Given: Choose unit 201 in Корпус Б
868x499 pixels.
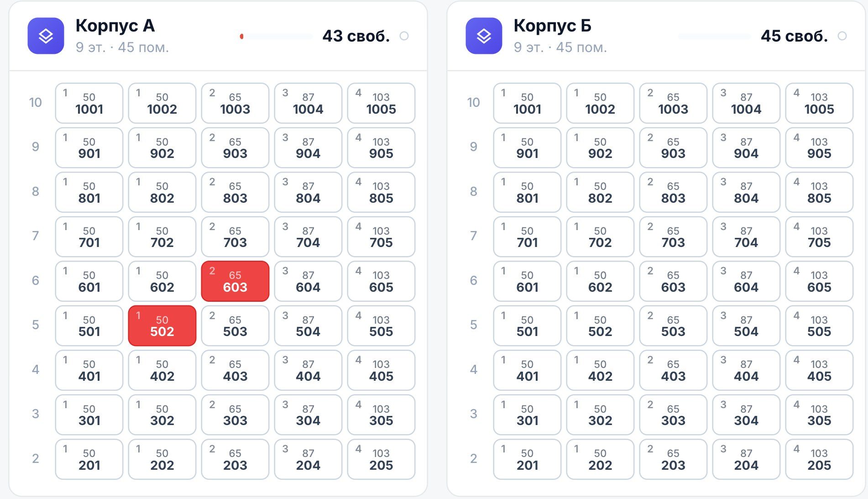Looking at the screenshot, I should click(x=527, y=459).
